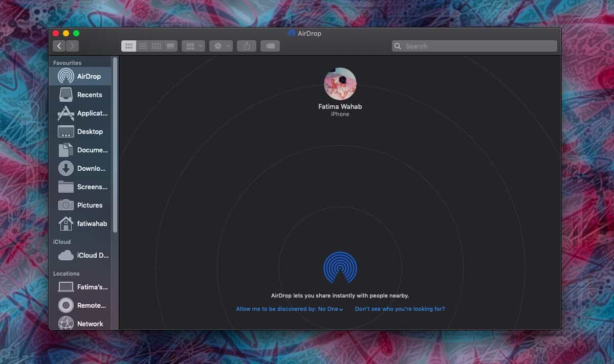Screen dimensions: 614x364
Task: Switch to list view
Action: (143, 46)
